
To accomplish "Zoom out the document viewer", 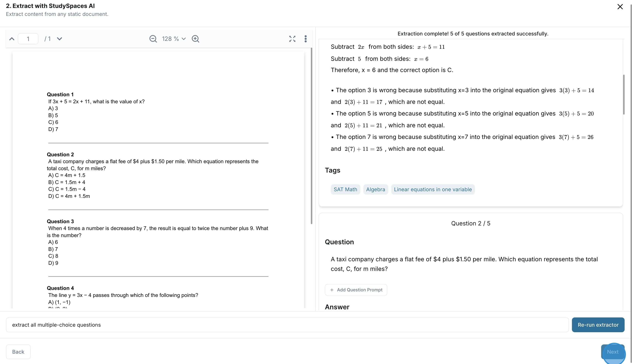I will click(x=153, y=39).
